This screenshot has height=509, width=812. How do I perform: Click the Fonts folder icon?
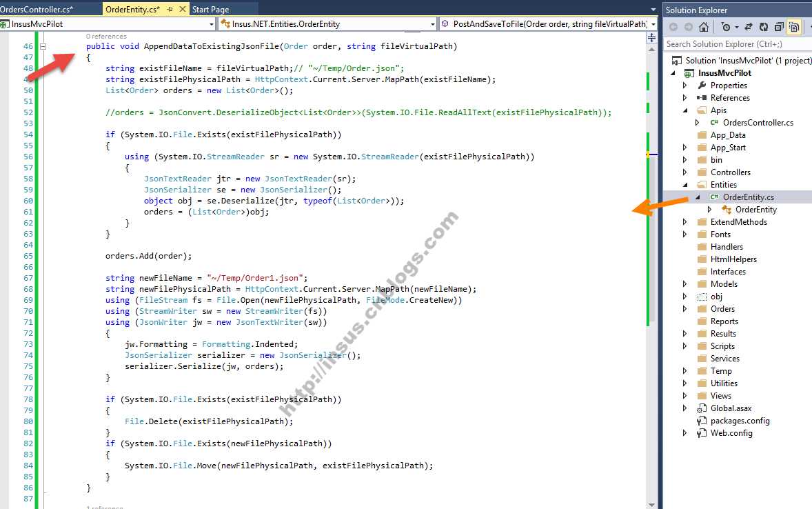point(702,234)
